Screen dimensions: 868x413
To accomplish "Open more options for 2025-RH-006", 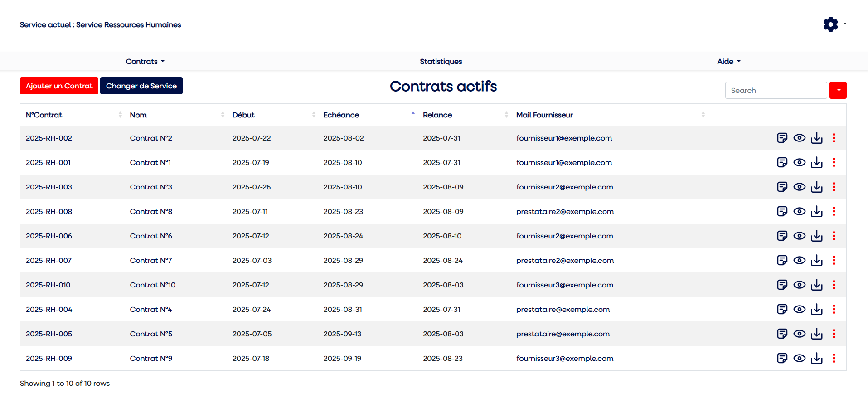I will 834,236.
